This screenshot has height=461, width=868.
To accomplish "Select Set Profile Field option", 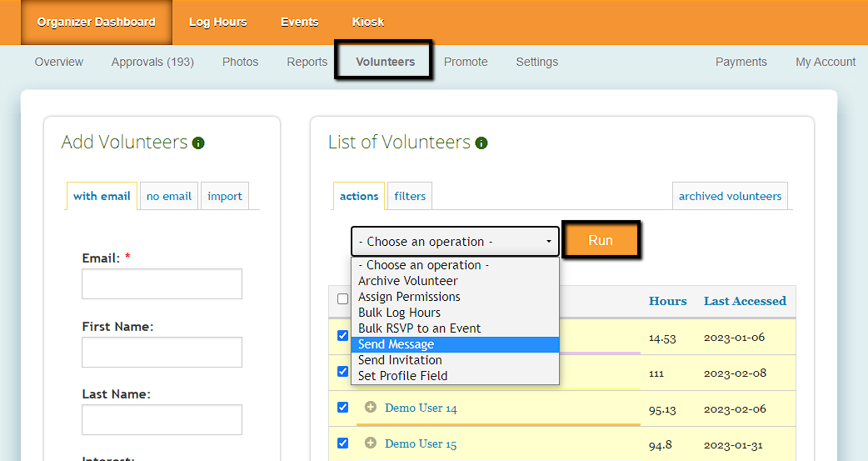I will (402, 376).
